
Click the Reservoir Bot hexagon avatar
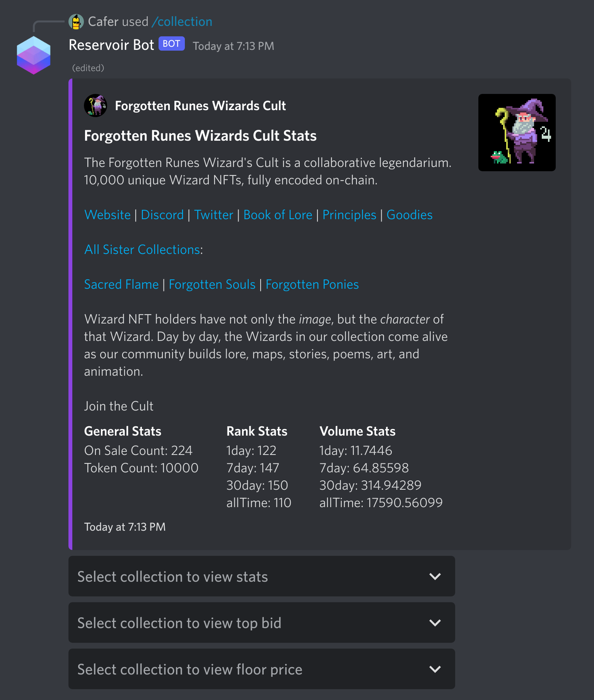coord(34,55)
